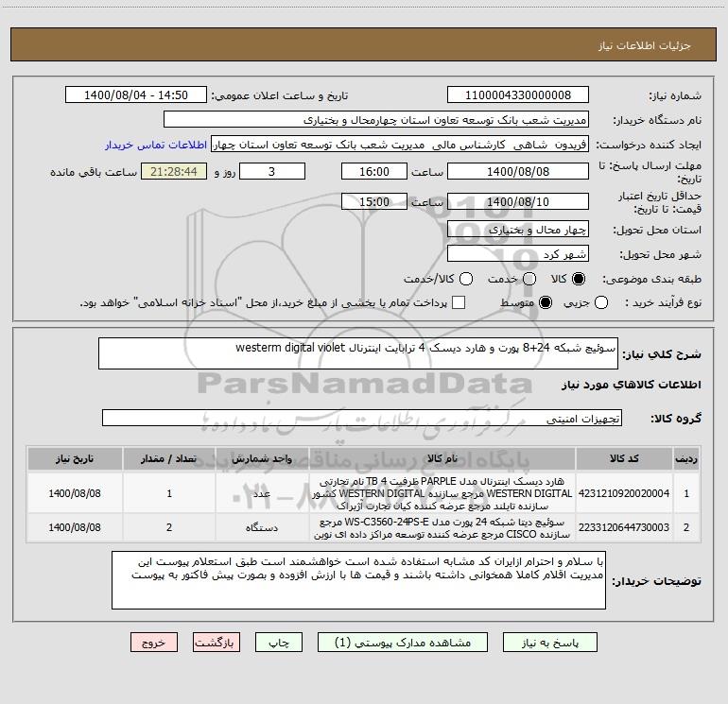Click the WESTERN DIGITAL hard disk item name

pos(442,493)
